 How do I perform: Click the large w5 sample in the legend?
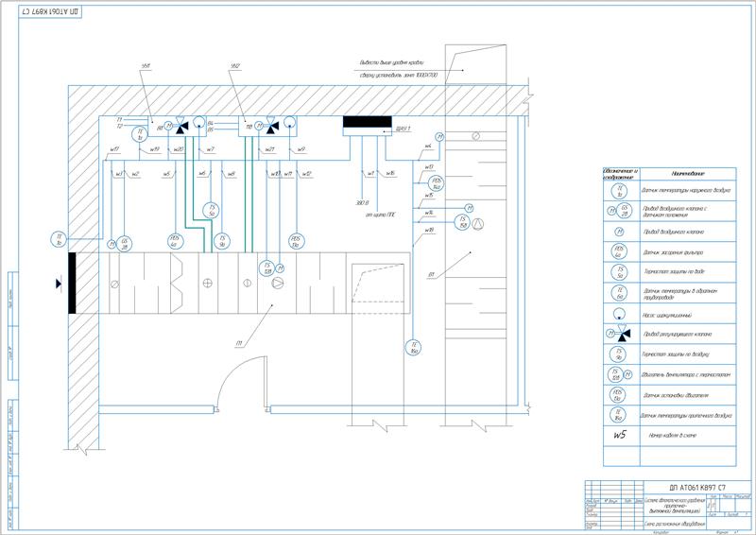[x=620, y=435]
